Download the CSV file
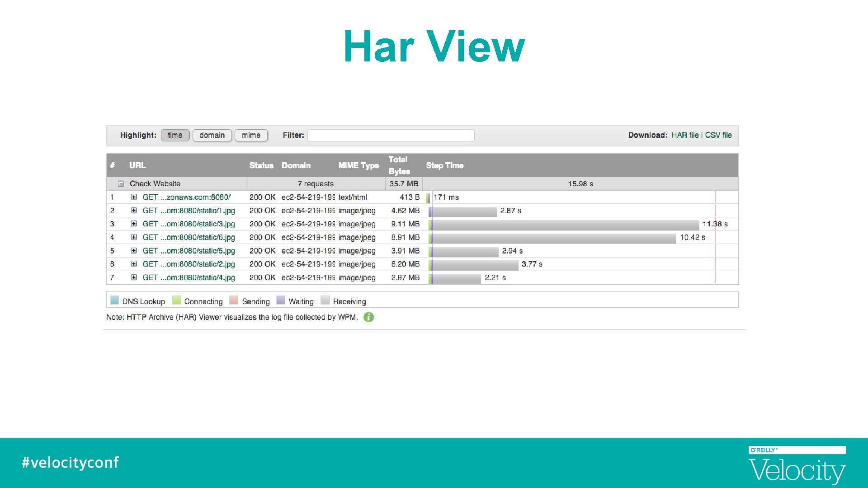This screenshot has height=488, width=868. (718, 135)
